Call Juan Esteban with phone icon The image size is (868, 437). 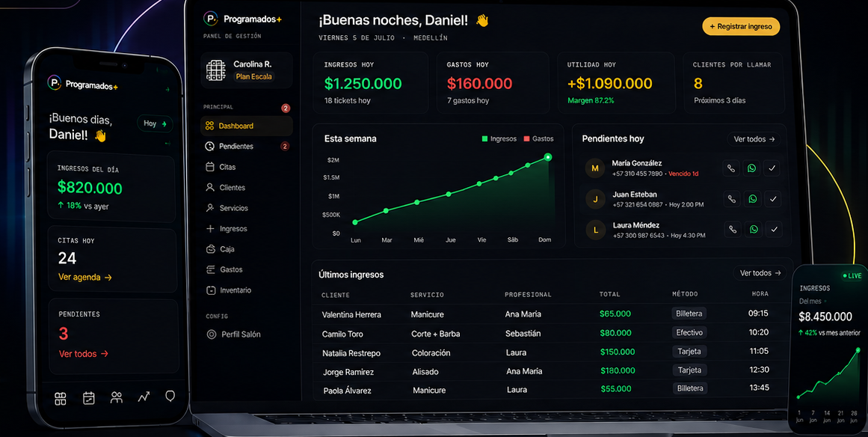click(732, 199)
